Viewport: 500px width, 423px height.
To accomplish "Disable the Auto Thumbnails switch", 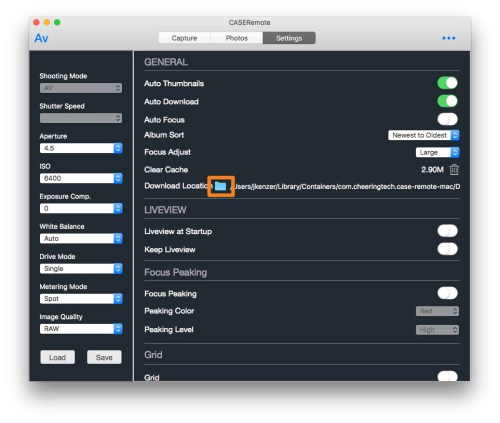I will [447, 83].
